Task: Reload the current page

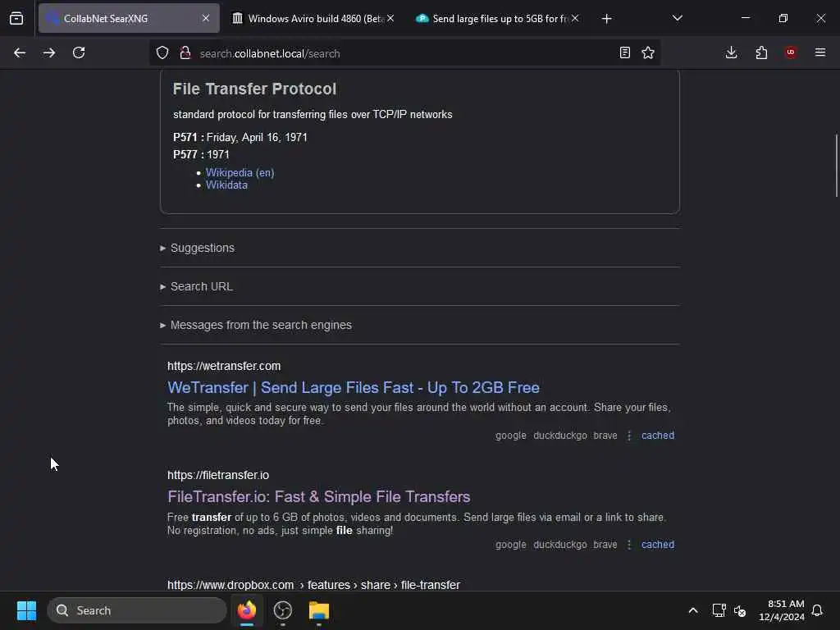Action: point(79,52)
